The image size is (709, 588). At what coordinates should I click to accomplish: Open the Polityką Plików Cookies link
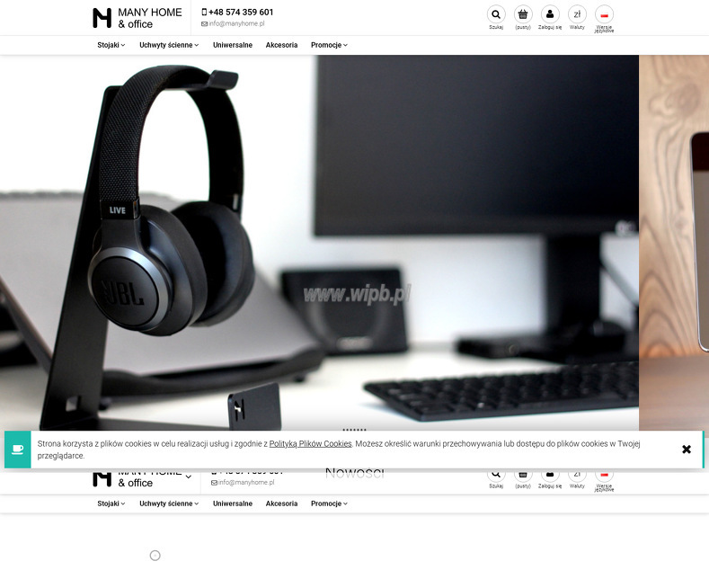coord(311,444)
